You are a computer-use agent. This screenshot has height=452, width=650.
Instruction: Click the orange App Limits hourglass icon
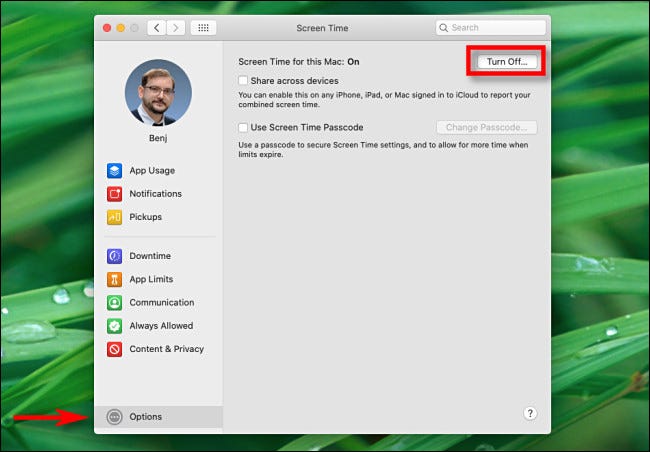tap(114, 279)
